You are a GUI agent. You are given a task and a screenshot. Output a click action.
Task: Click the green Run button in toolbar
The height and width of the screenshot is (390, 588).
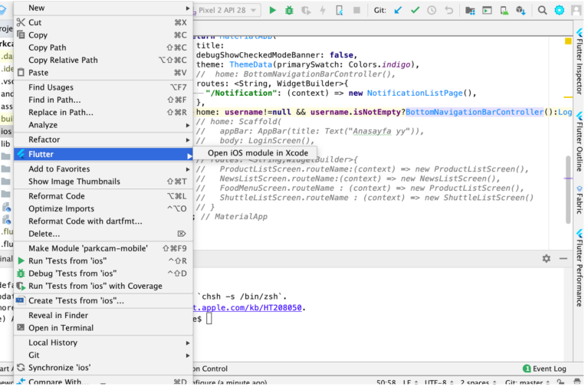[x=272, y=10]
